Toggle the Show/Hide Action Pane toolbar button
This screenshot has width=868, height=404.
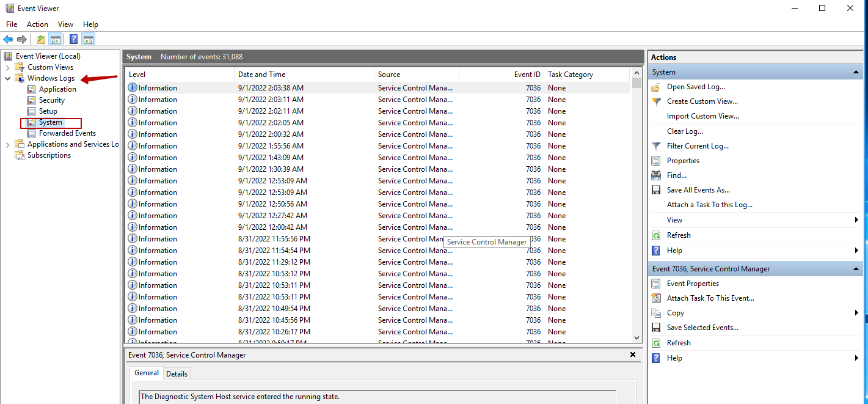(89, 40)
